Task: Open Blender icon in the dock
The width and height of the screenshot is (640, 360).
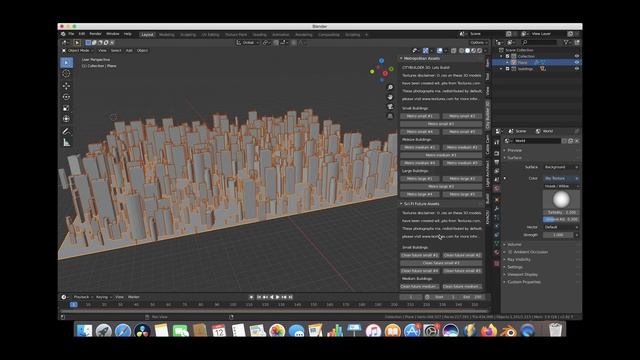Action: pyautogui.click(x=508, y=331)
